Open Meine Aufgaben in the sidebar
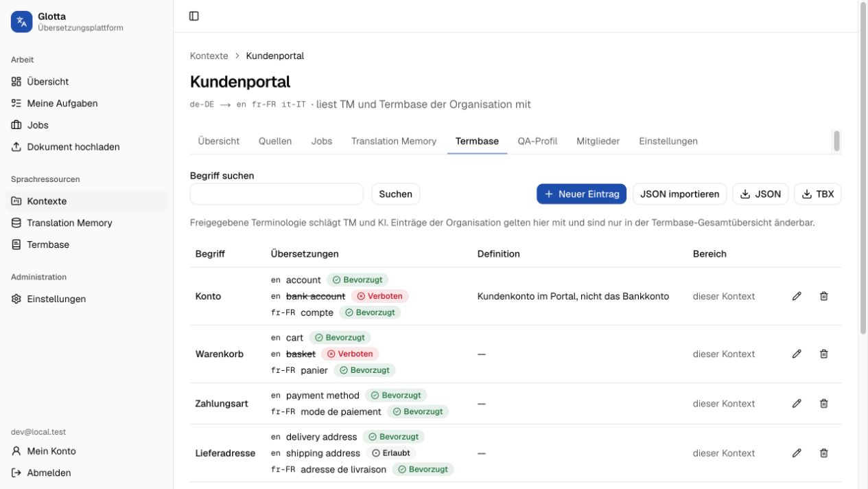This screenshot has height=489, width=868. (86, 103)
